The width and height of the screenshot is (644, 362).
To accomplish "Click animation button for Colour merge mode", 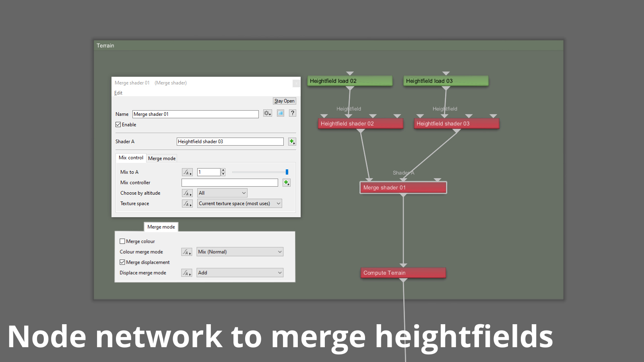I will click(186, 252).
